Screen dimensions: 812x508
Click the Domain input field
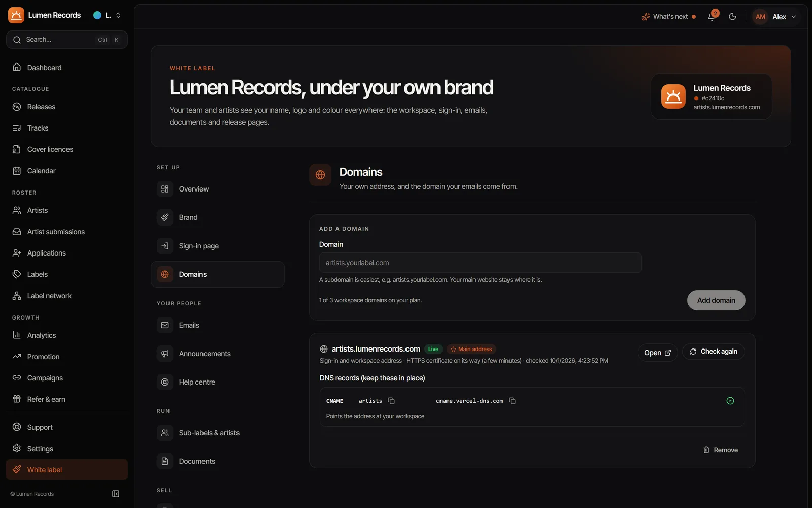480,263
